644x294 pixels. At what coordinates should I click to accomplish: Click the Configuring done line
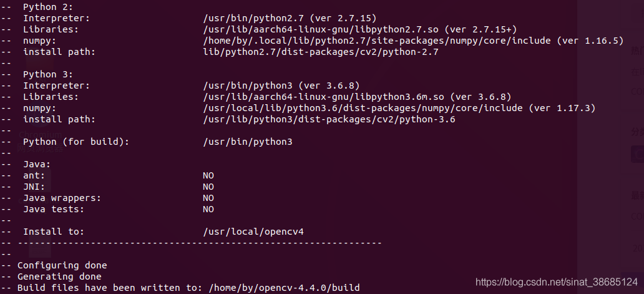62,265
